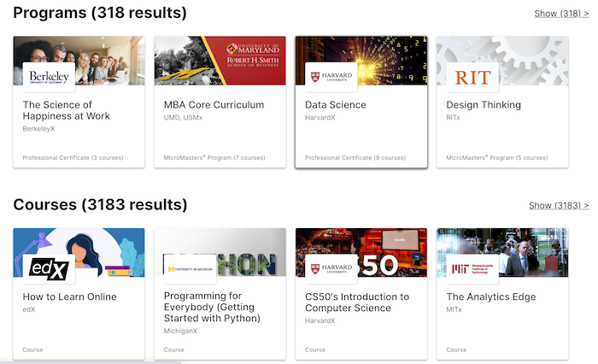Click the MIT logo on Analytics Edge card
598x364 pixels.
(x=472, y=269)
